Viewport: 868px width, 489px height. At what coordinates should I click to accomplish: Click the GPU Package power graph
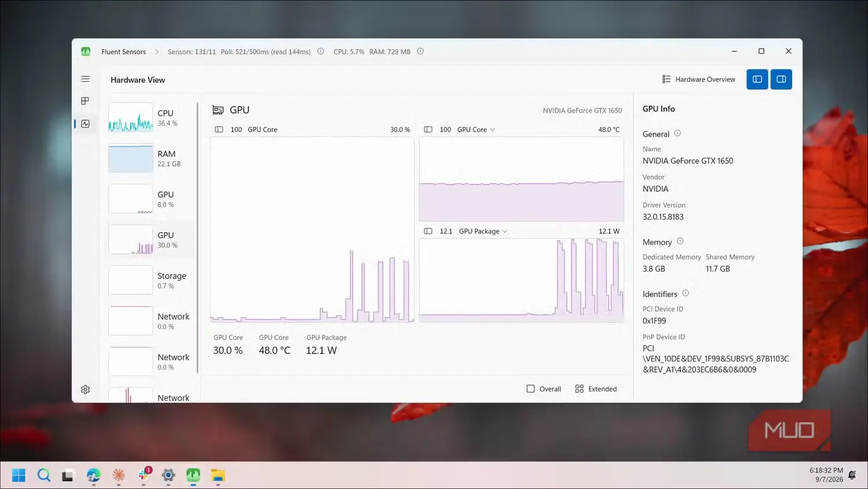[521, 280]
